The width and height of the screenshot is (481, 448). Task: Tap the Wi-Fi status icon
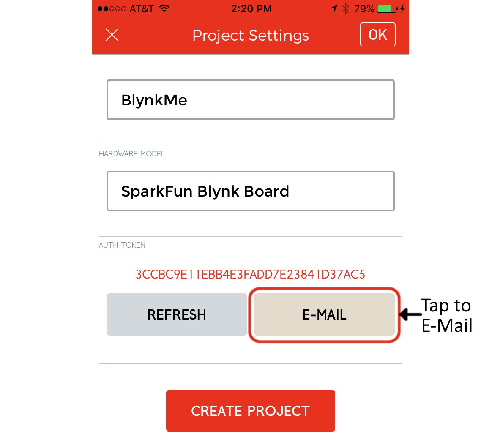[164, 8]
